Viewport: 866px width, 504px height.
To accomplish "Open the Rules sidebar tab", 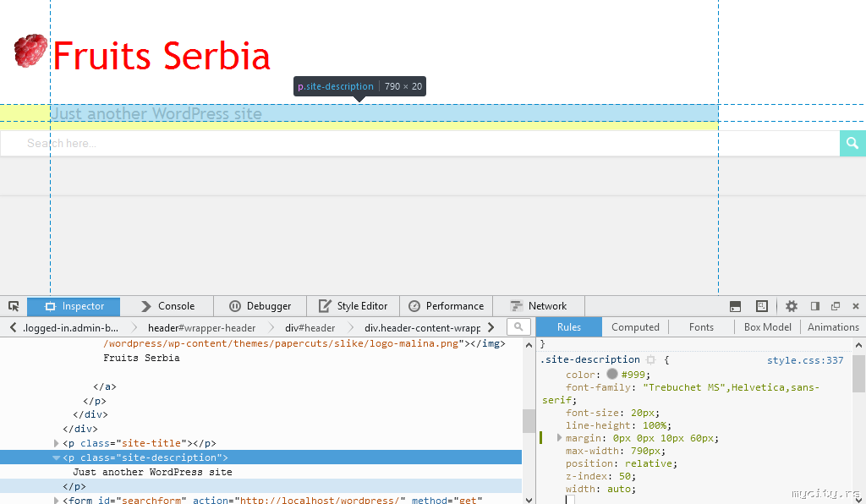I will tap(569, 326).
